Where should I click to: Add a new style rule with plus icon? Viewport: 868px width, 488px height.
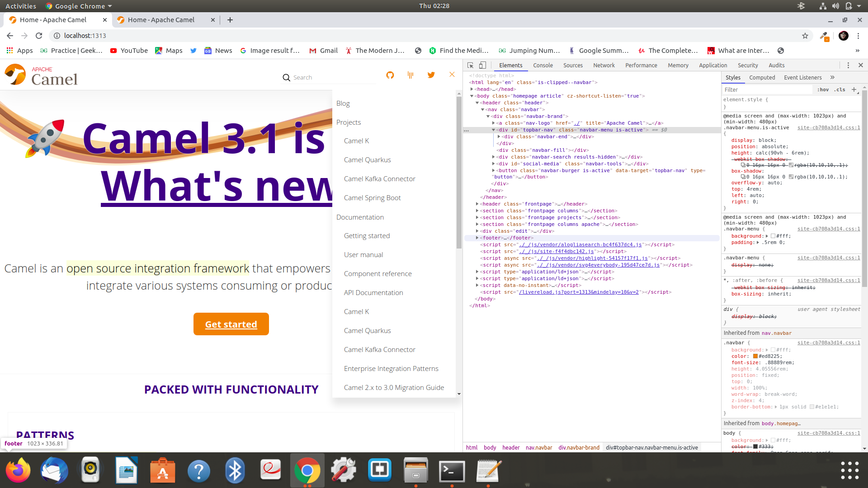[x=854, y=89]
